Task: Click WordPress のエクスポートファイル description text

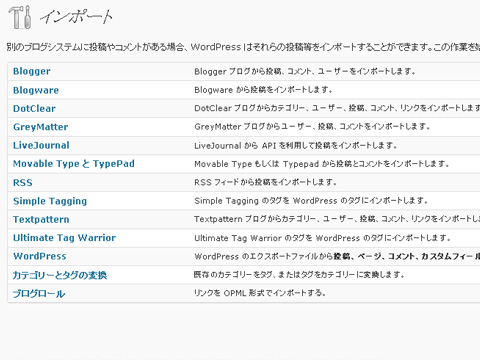Action: pos(337,256)
